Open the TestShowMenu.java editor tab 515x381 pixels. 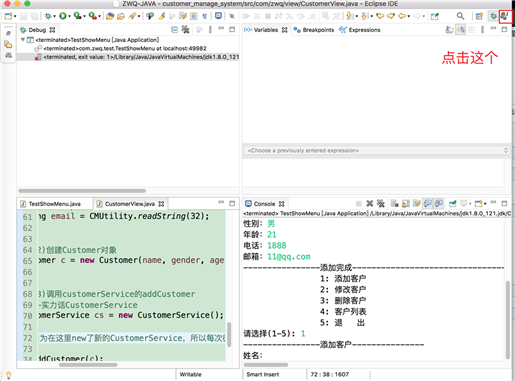(50, 204)
